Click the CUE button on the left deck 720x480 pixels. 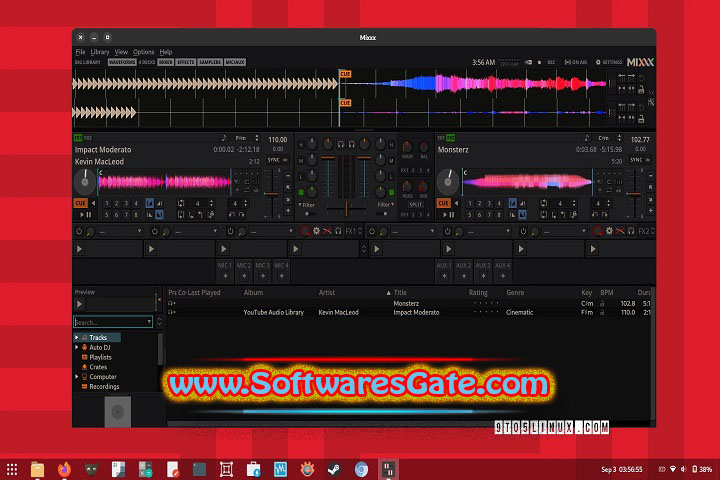tap(80, 203)
